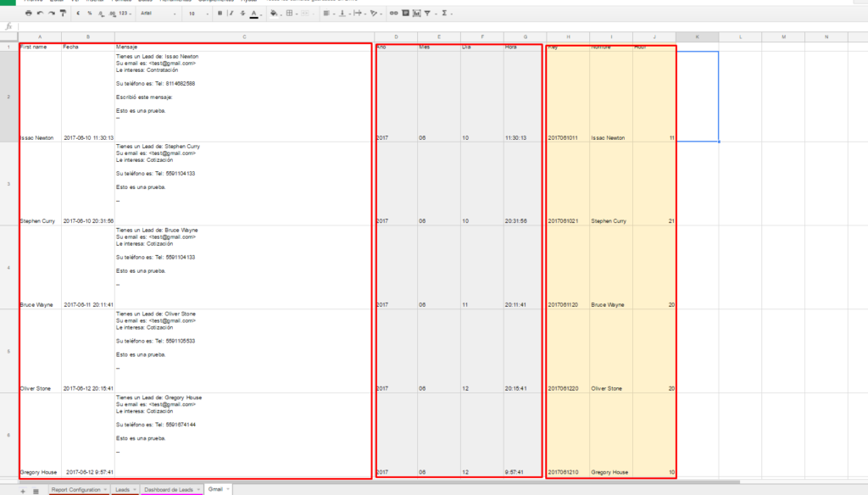Open the all sheets list
The image size is (868, 495).
pos(36,491)
